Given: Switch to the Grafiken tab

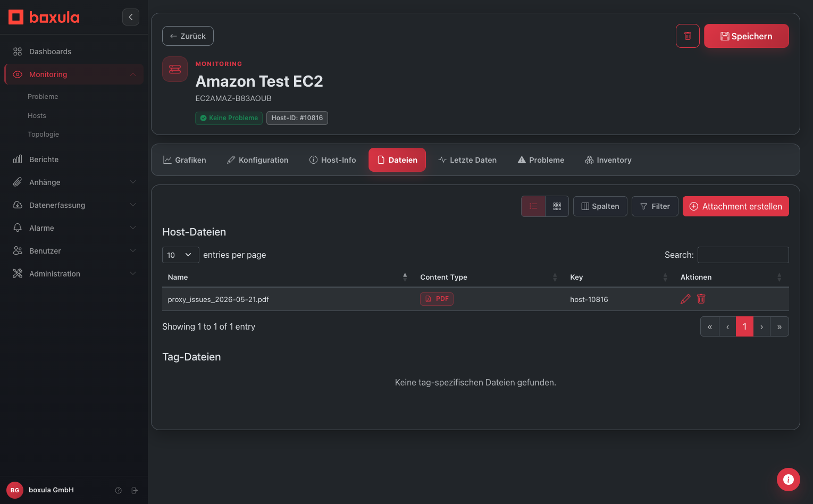Looking at the screenshot, I should click(185, 160).
